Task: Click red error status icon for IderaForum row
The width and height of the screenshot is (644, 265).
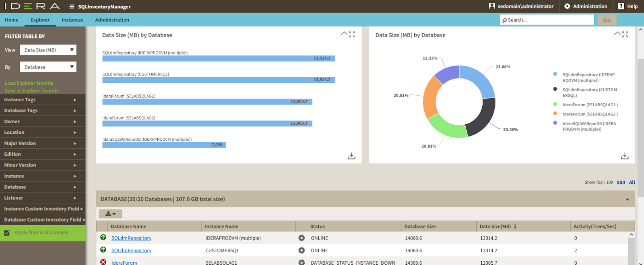Action: click(103, 262)
